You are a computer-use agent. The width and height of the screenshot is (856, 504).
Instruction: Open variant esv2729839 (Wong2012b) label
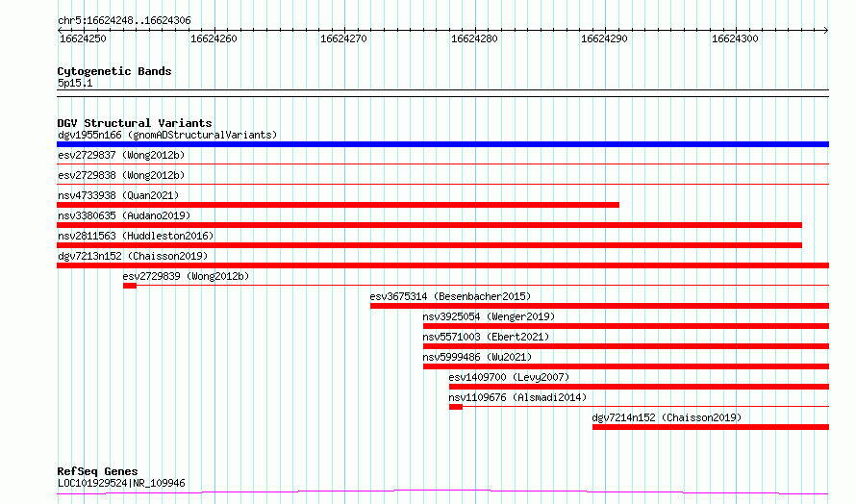pos(186,276)
